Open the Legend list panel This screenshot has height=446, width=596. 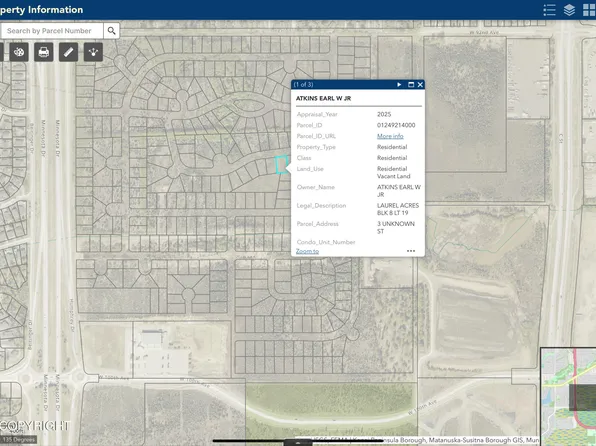(x=549, y=10)
